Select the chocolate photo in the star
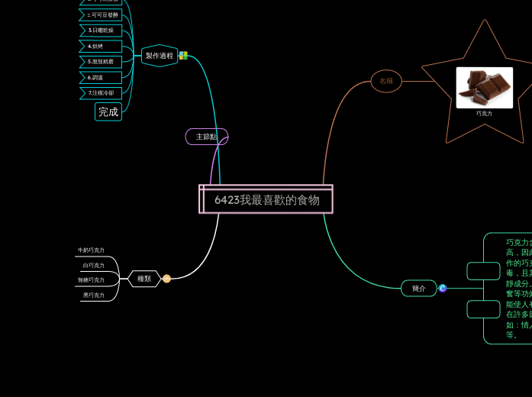Image resolution: width=532 pixels, height=397 pixels. (x=485, y=88)
